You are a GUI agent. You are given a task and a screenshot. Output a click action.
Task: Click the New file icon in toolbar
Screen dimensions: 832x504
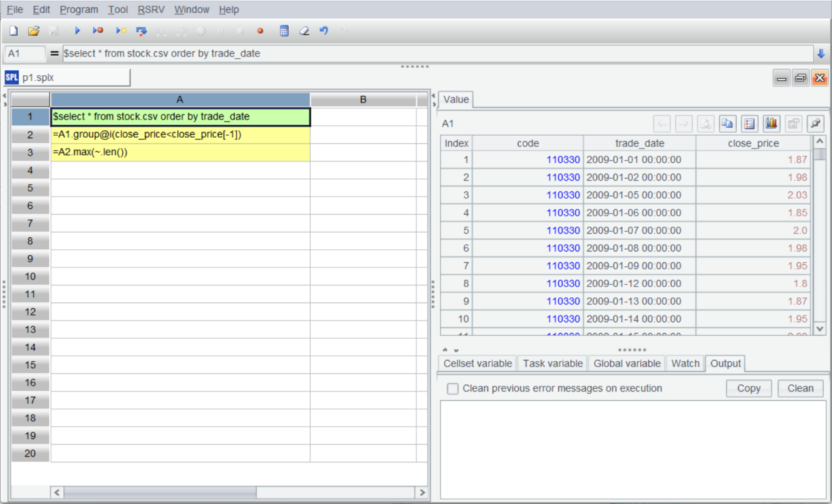(x=13, y=31)
